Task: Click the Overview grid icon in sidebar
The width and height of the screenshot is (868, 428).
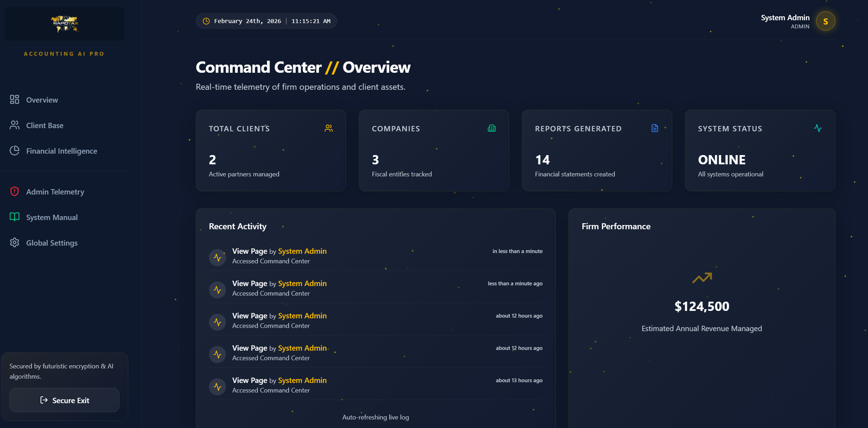Action: [x=15, y=100]
